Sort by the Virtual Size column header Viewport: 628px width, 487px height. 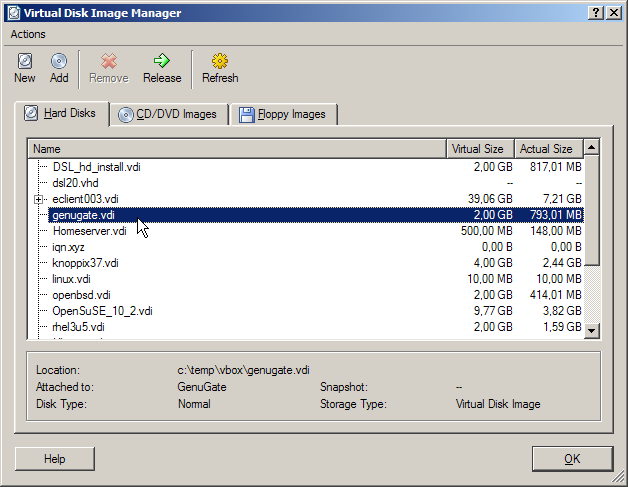(480, 149)
